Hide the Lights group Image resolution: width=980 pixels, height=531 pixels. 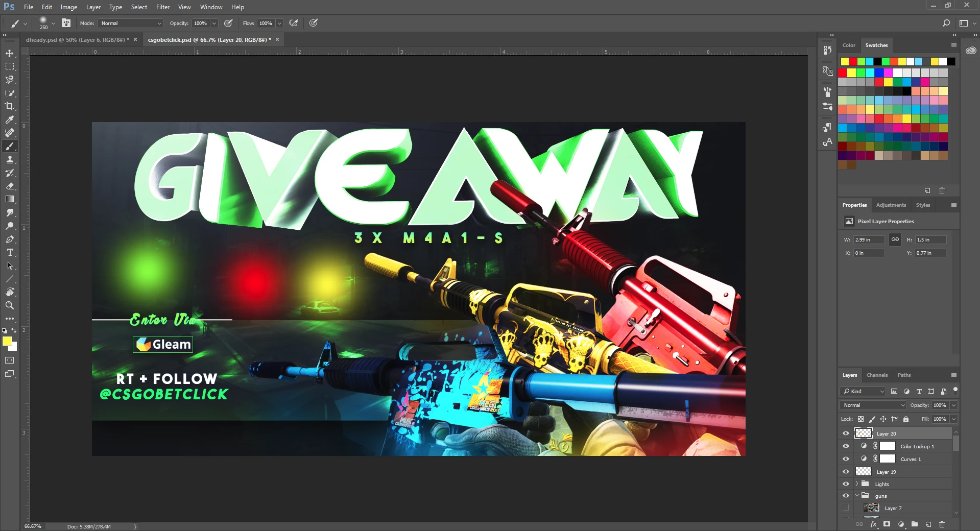point(846,484)
